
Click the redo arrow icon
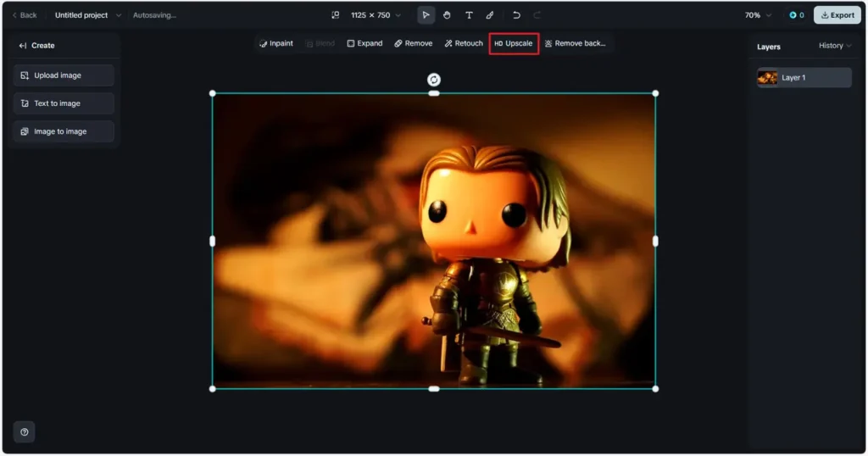coord(537,15)
